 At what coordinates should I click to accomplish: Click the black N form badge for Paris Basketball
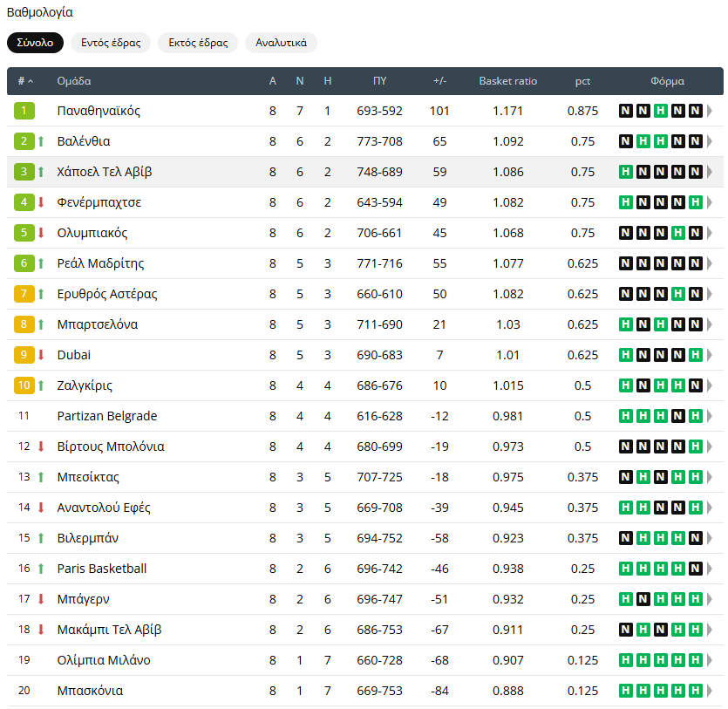(x=695, y=569)
